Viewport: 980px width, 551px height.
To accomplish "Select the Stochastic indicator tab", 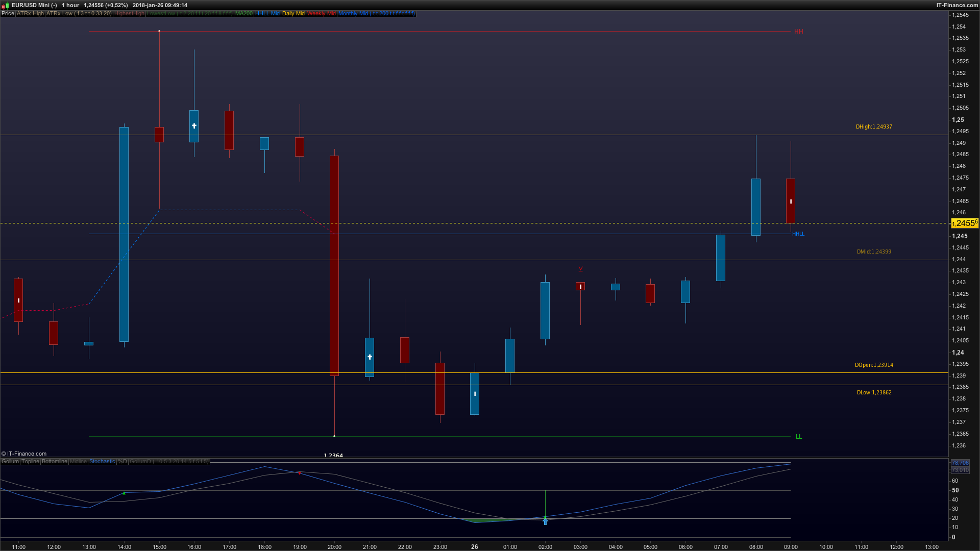I will (x=102, y=462).
